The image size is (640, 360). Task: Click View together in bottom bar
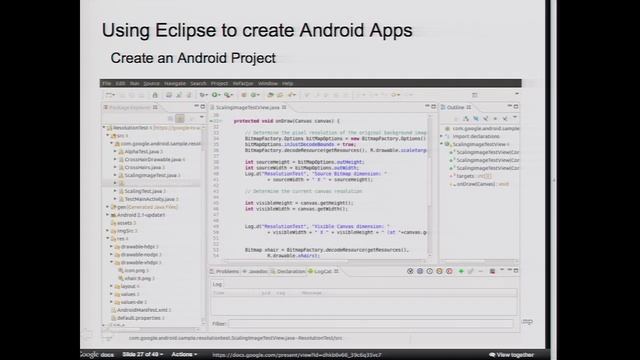coord(512,355)
